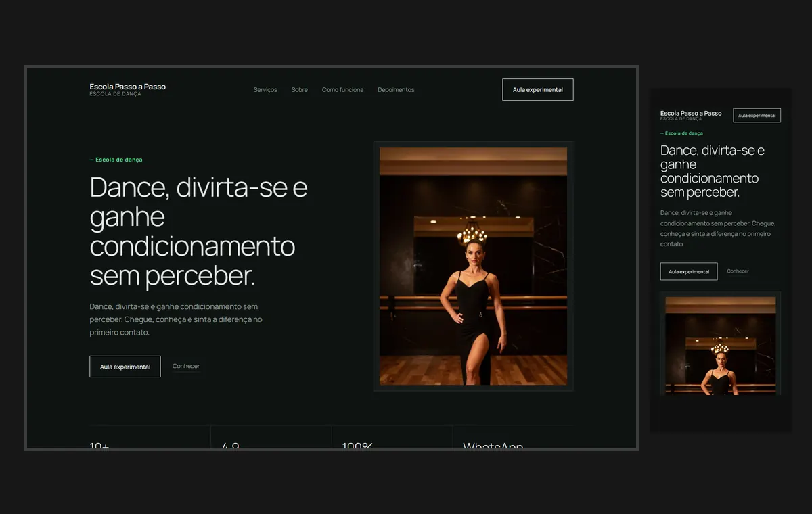Open the Serviços nav link

[265, 90]
